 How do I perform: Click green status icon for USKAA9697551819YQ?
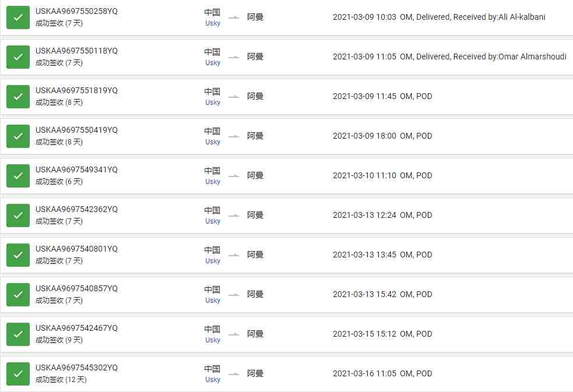pyautogui.click(x=18, y=96)
